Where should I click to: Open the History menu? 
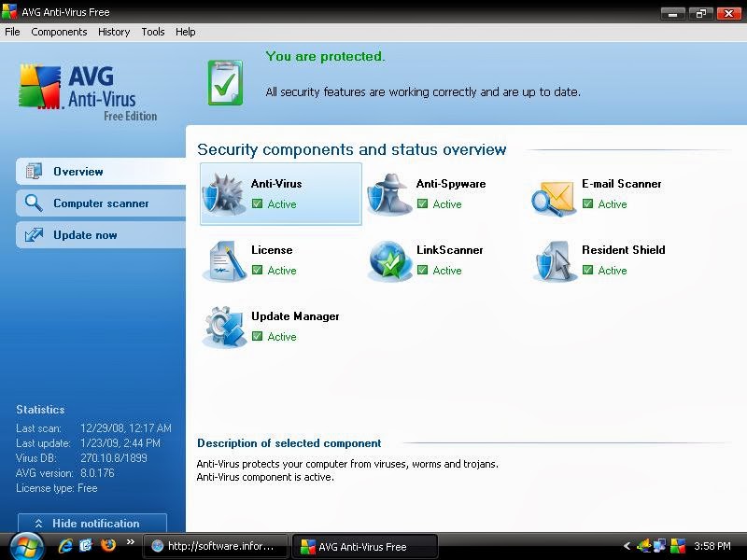click(x=114, y=32)
